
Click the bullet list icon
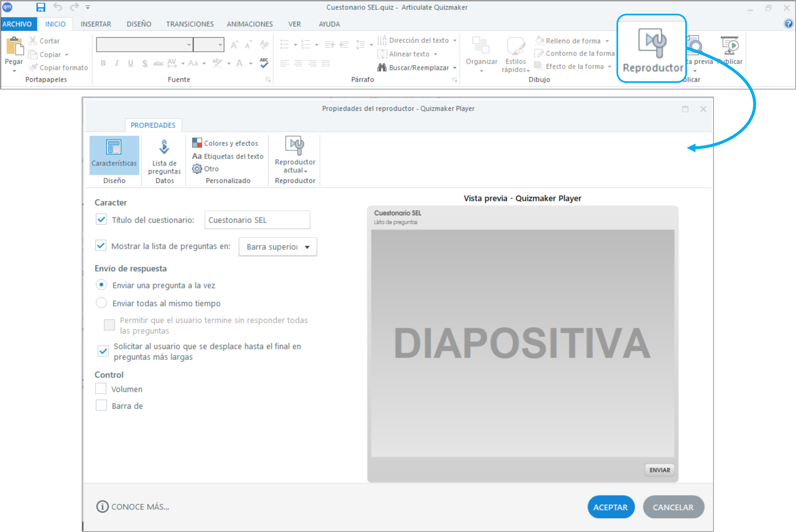pos(284,44)
